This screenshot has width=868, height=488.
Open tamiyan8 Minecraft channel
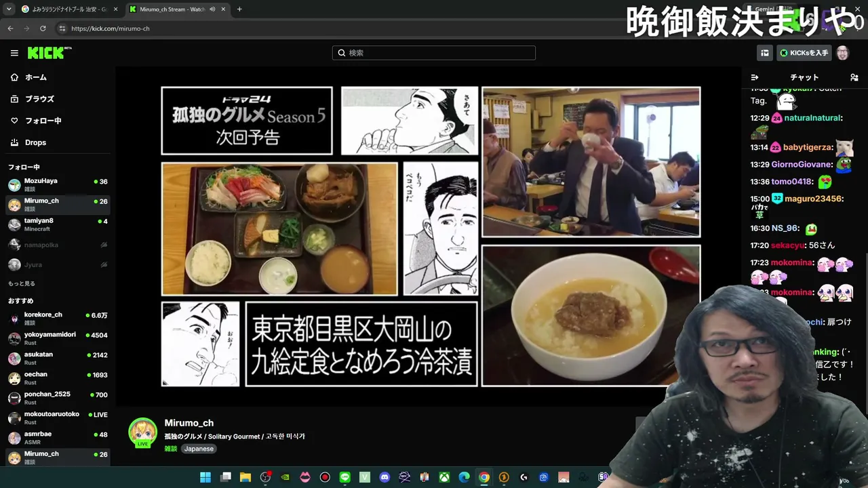[58, 224]
